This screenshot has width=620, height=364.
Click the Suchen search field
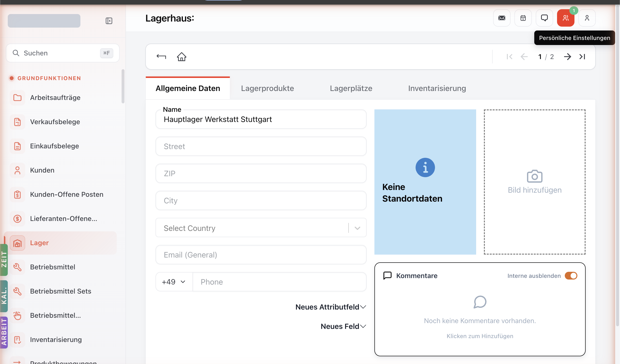[63, 53]
